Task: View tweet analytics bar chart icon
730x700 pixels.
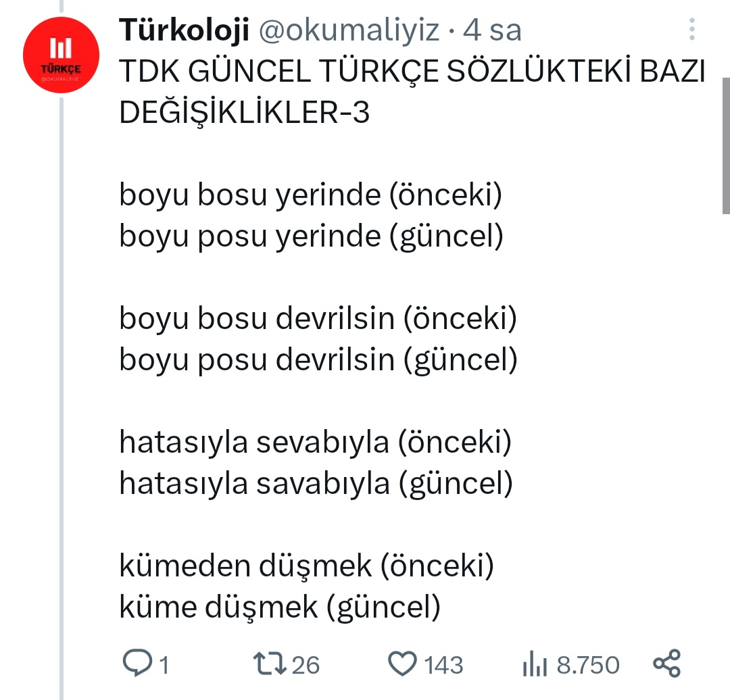Action: coord(534,665)
